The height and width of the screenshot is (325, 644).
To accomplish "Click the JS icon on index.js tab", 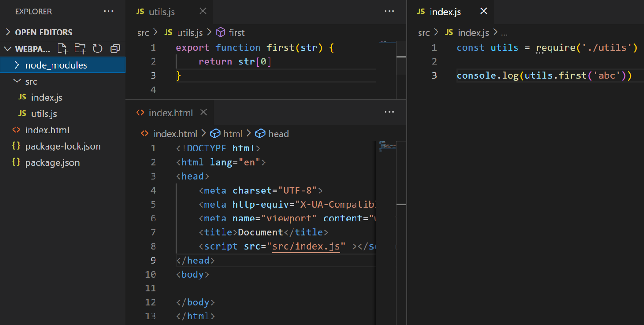I will click(421, 12).
